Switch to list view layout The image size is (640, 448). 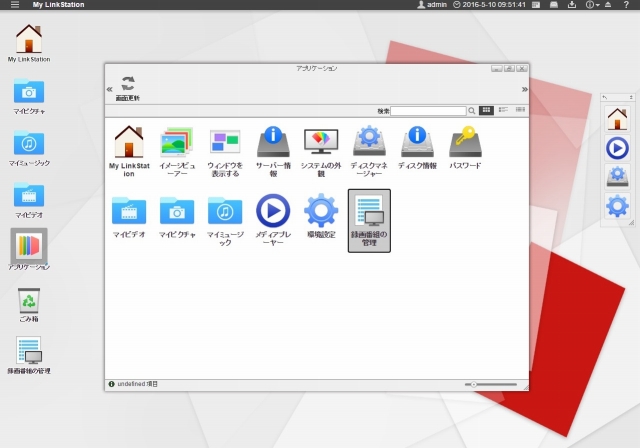point(504,110)
